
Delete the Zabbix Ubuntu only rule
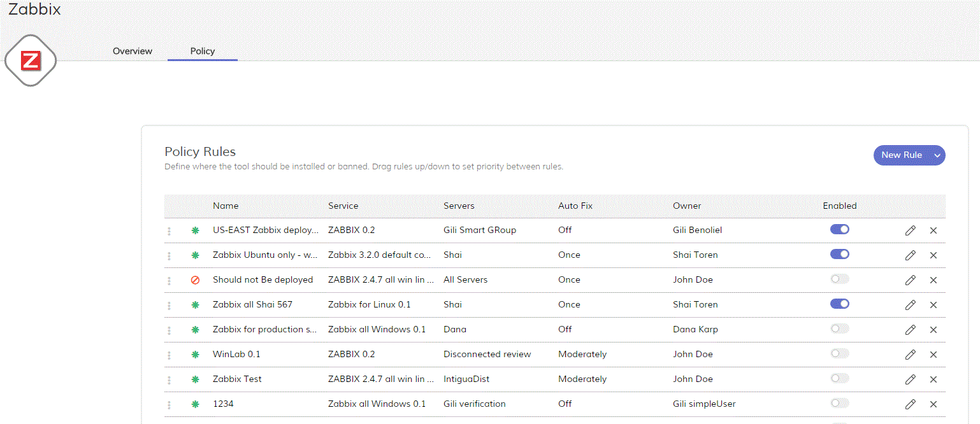(933, 255)
